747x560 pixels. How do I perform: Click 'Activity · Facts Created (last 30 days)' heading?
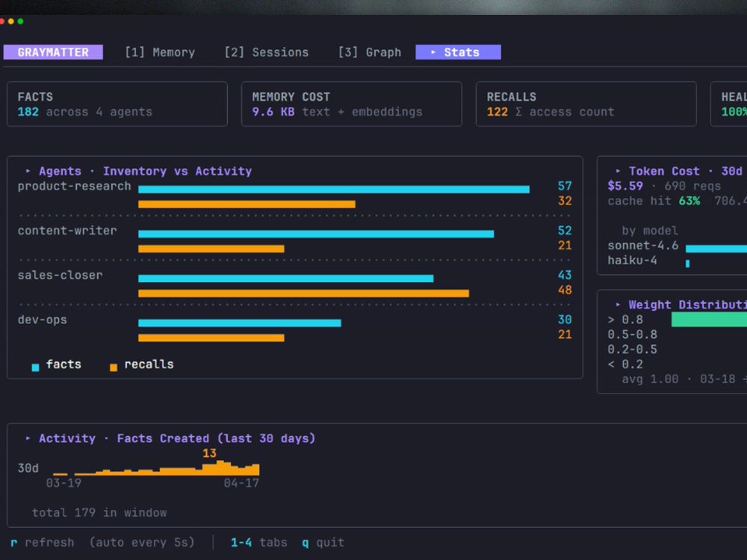[177, 438]
